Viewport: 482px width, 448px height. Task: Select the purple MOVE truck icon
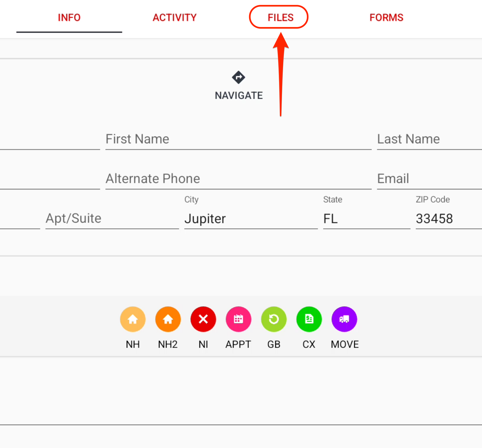point(344,319)
